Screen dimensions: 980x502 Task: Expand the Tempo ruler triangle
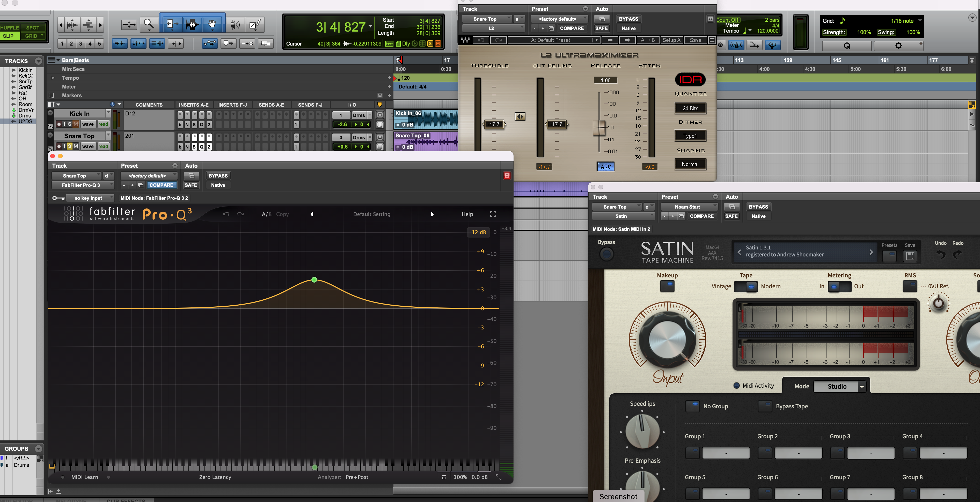(x=53, y=78)
